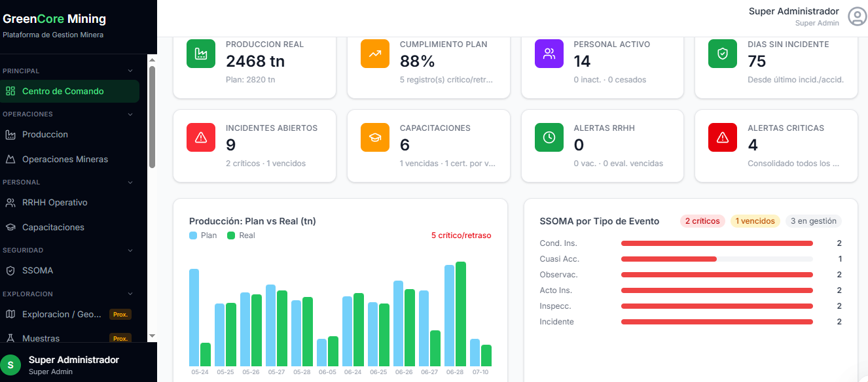The image size is (868, 382).
Task: Click the sidebar Capacitaciones cap icon
Action: pyautogui.click(x=10, y=227)
